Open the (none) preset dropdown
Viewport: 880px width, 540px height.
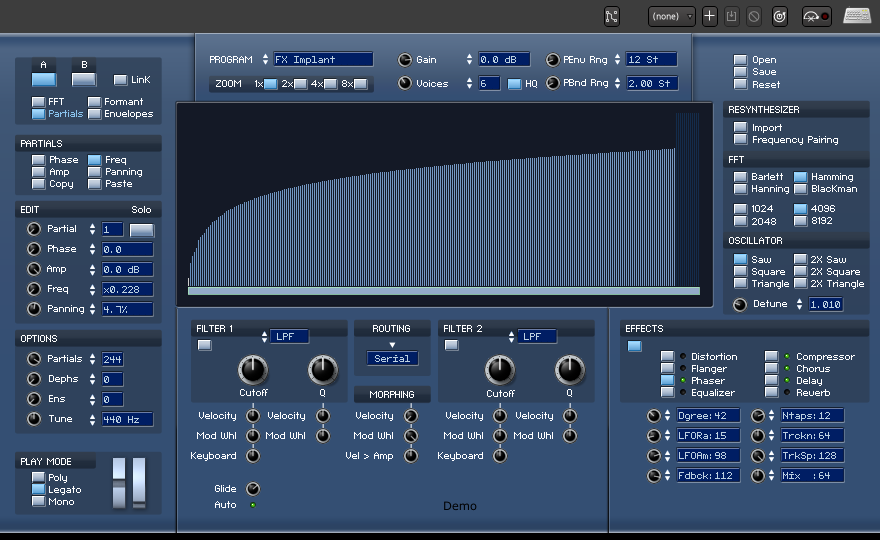coord(672,16)
